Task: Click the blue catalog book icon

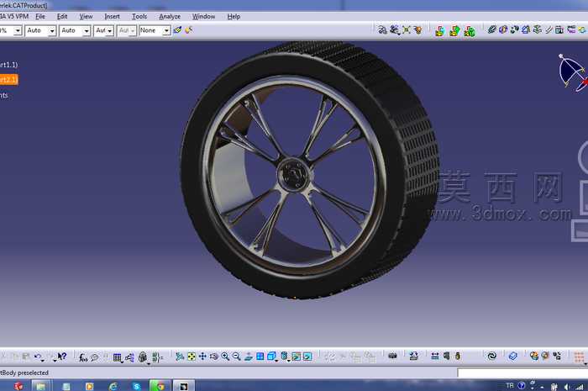Action: coord(512,356)
